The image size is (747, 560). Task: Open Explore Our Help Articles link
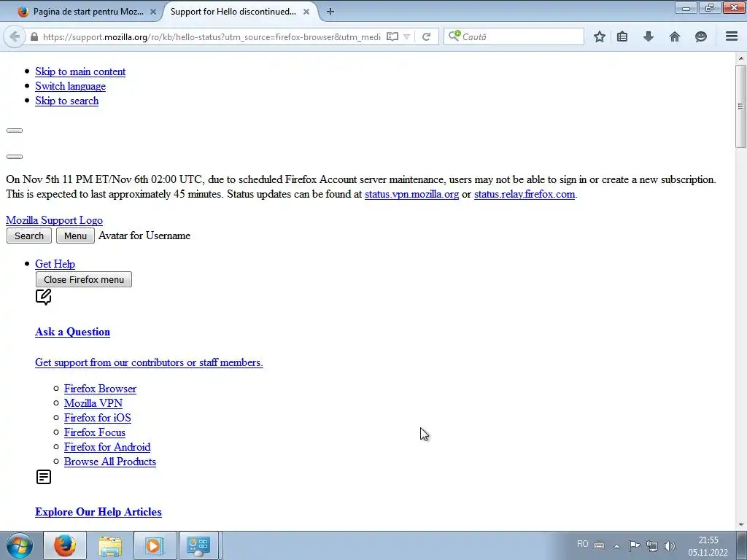point(98,512)
